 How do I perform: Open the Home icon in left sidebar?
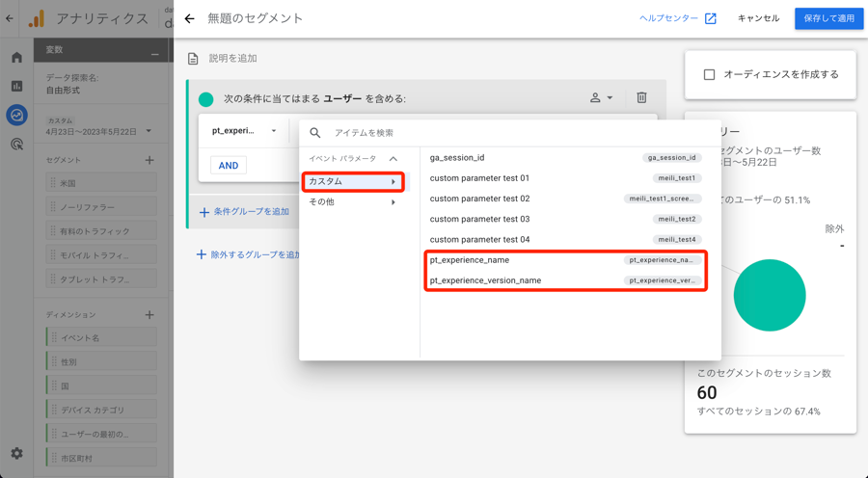point(16,58)
